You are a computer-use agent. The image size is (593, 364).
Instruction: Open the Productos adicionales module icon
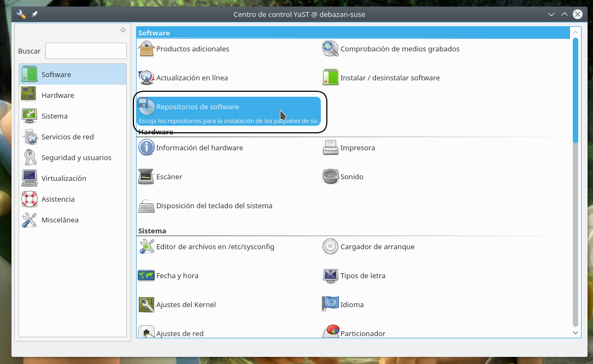coord(146,49)
